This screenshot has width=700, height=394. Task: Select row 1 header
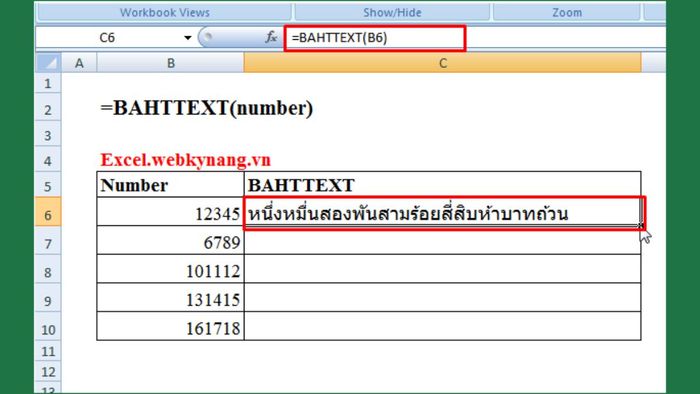48,83
